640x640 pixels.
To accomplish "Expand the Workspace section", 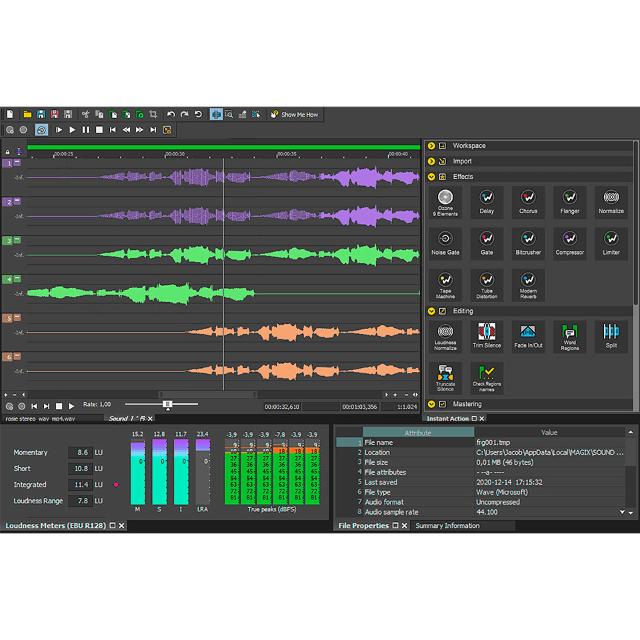I will (432, 146).
